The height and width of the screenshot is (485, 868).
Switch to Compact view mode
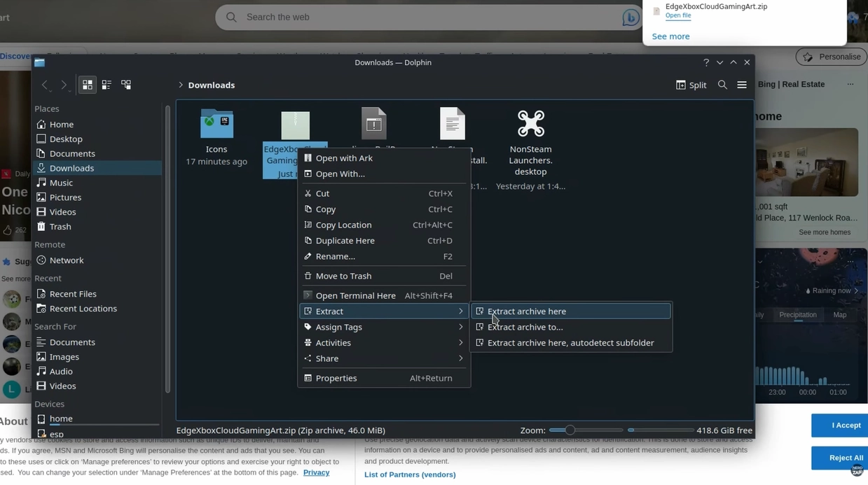coord(106,85)
